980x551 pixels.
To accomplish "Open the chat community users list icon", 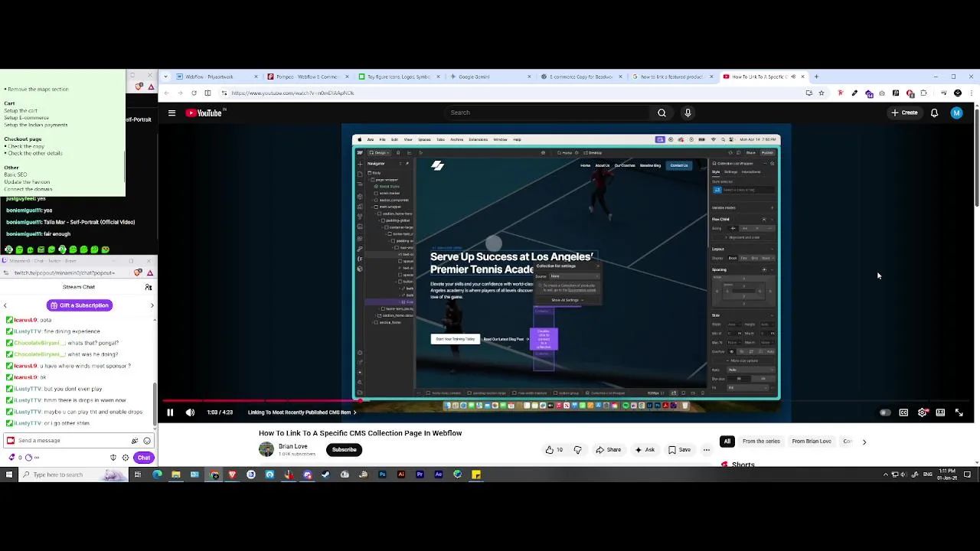I will tap(149, 287).
